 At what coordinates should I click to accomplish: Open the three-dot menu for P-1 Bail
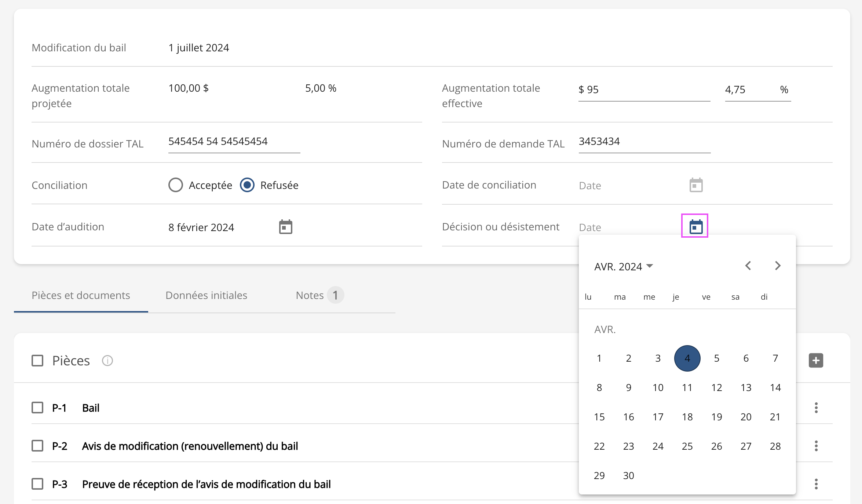pyautogui.click(x=816, y=408)
